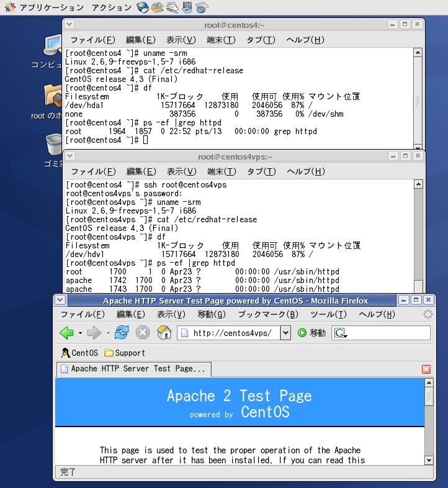Reload the page in Firefox
Screen dimensions: 448x488
(x=122, y=332)
